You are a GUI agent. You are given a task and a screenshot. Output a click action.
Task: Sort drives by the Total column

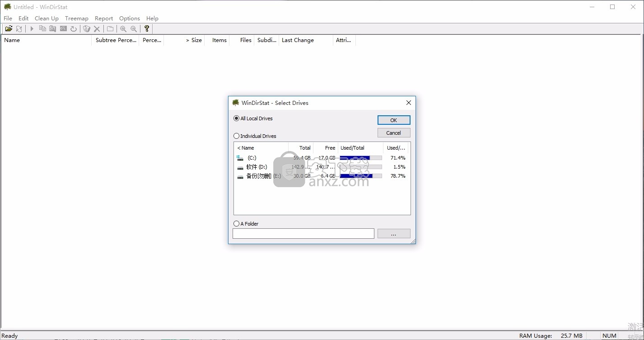click(301, 148)
